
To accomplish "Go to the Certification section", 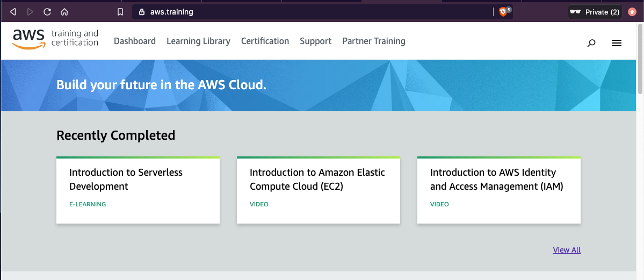I will click(265, 41).
